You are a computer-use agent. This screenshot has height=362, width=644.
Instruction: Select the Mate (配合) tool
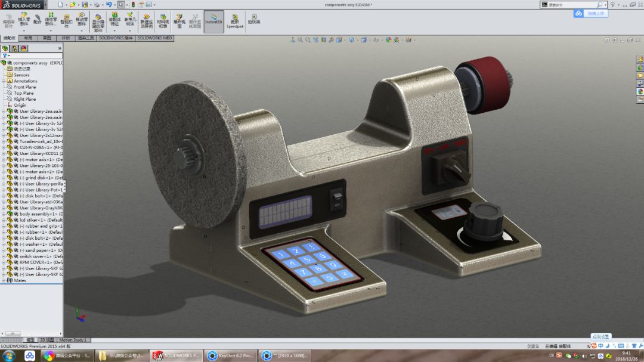click(x=38, y=20)
